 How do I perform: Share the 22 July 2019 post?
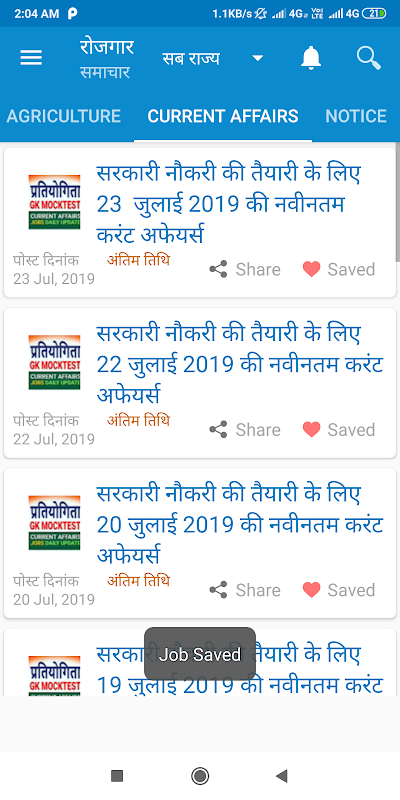245,430
